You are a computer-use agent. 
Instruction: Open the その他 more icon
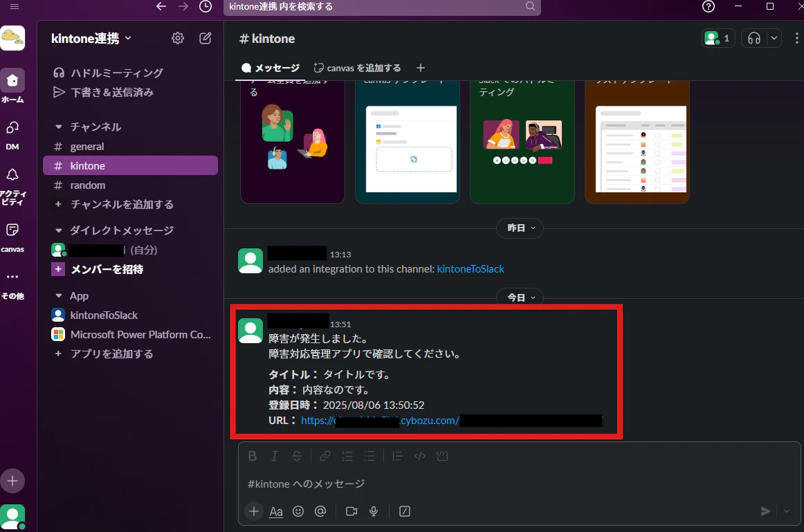click(12, 277)
